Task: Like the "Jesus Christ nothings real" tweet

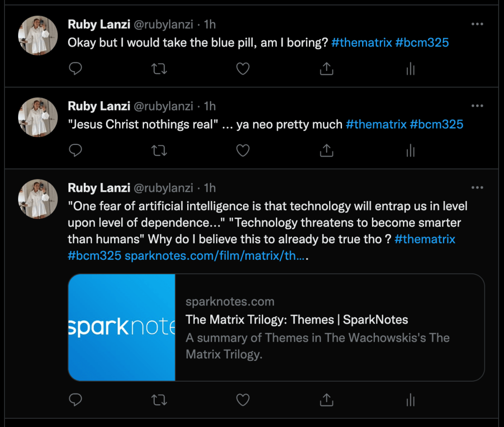Action: click(243, 150)
